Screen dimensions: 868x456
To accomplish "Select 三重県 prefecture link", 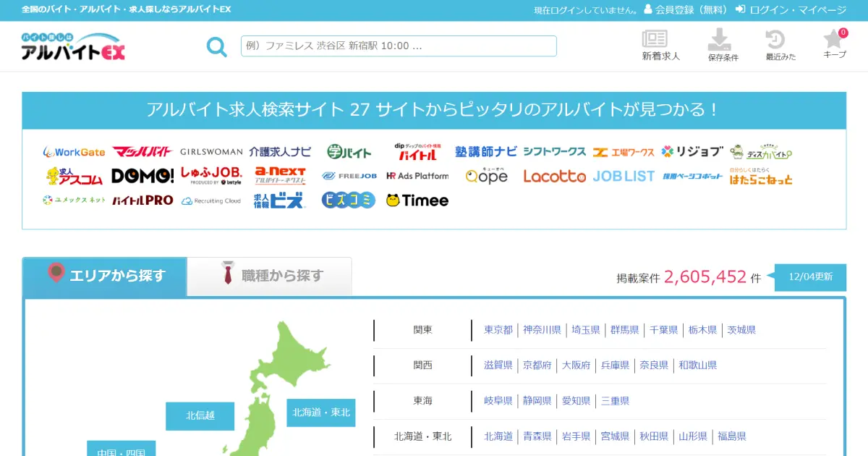I will pyautogui.click(x=616, y=401).
